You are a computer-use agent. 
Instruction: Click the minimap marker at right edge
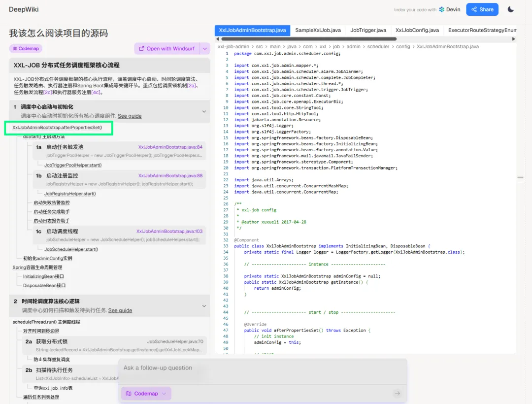pyautogui.click(x=520, y=177)
